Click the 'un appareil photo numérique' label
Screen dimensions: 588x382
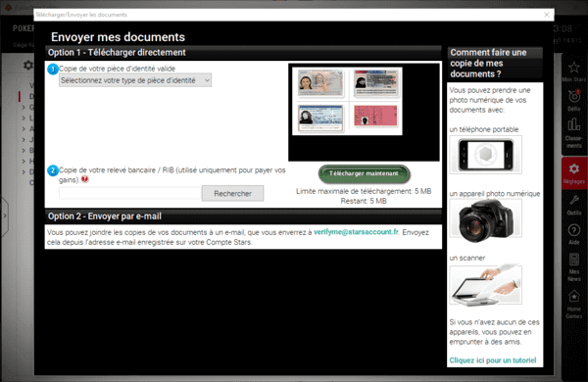pos(495,194)
